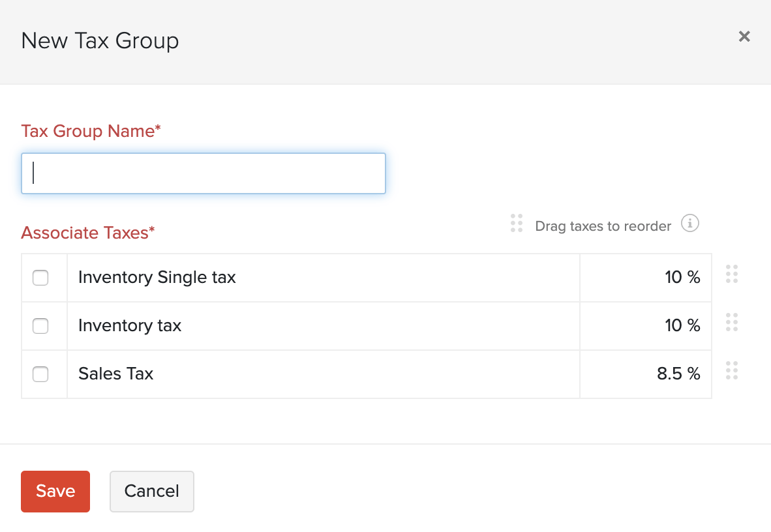The height and width of the screenshot is (532, 771).
Task: Tick the Inventory Single tax checkbox
Action: pyautogui.click(x=40, y=278)
